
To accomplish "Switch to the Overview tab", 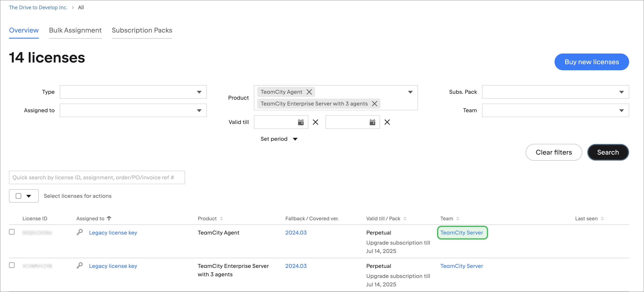I will point(24,30).
